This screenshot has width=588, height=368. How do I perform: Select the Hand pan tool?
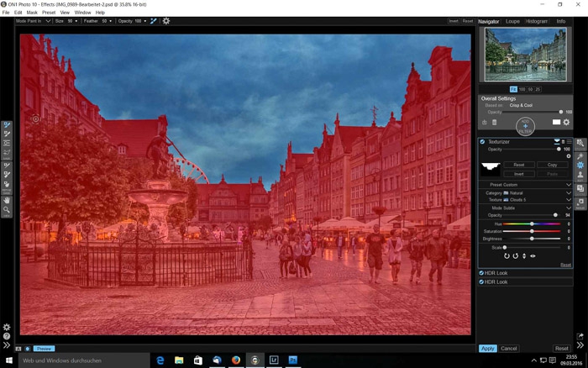coord(7,200)
